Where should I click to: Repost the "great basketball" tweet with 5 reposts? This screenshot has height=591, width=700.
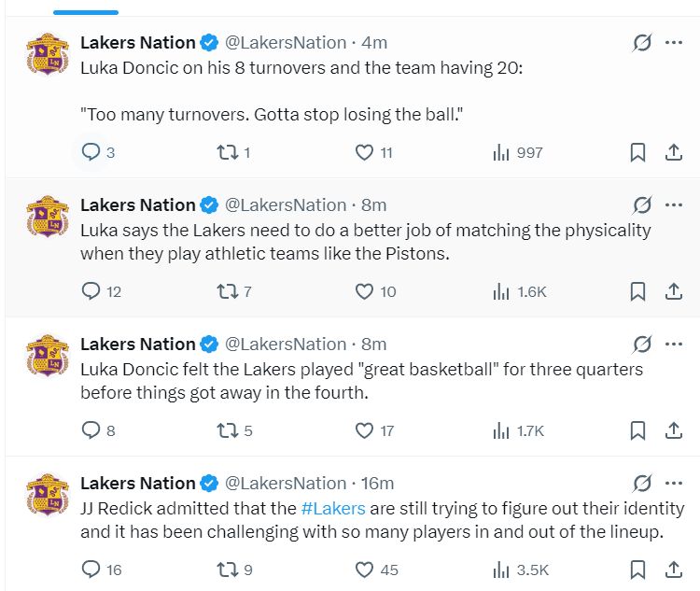(225, 430)
